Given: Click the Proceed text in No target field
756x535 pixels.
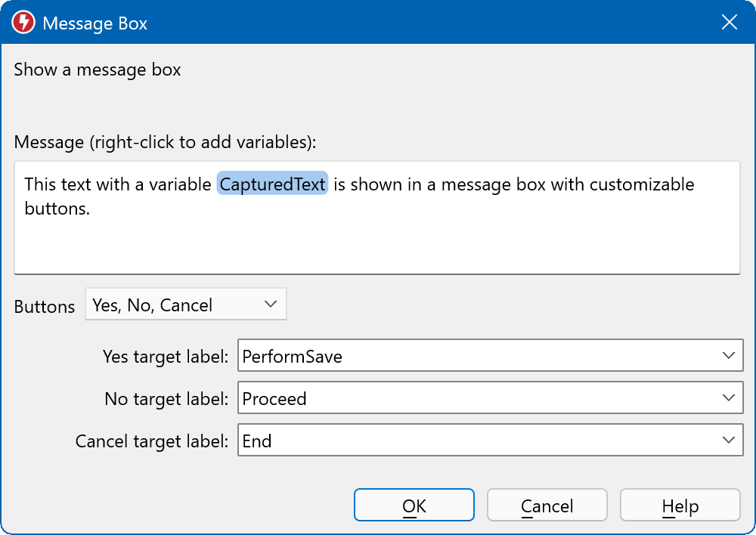Looking at the screenshot, I should (274, 399).
